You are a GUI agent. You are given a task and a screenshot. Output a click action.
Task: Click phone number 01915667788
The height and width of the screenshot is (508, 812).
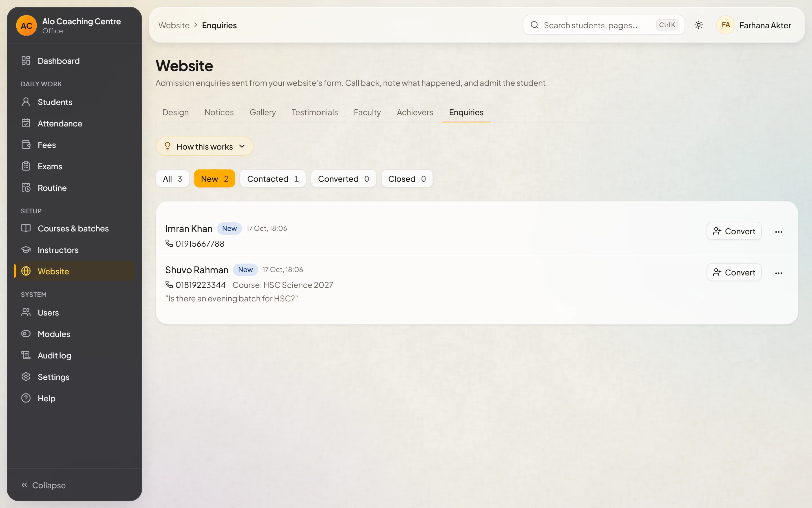195,244
